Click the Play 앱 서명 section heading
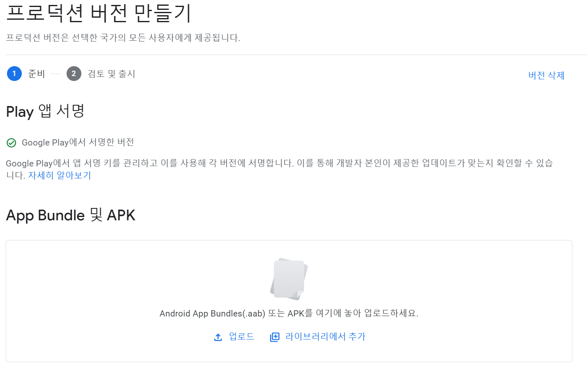588x381 pixels. coord(45,111)
